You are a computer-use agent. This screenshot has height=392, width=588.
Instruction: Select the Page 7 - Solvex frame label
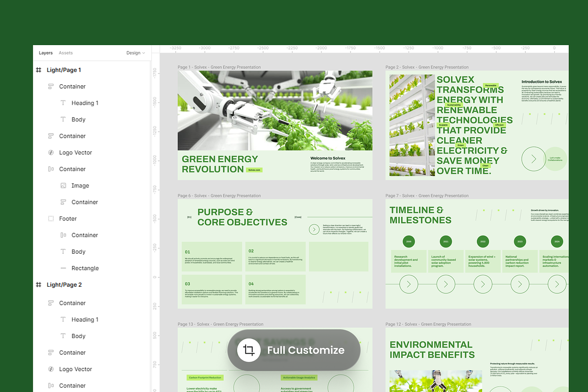pos(427,196)
